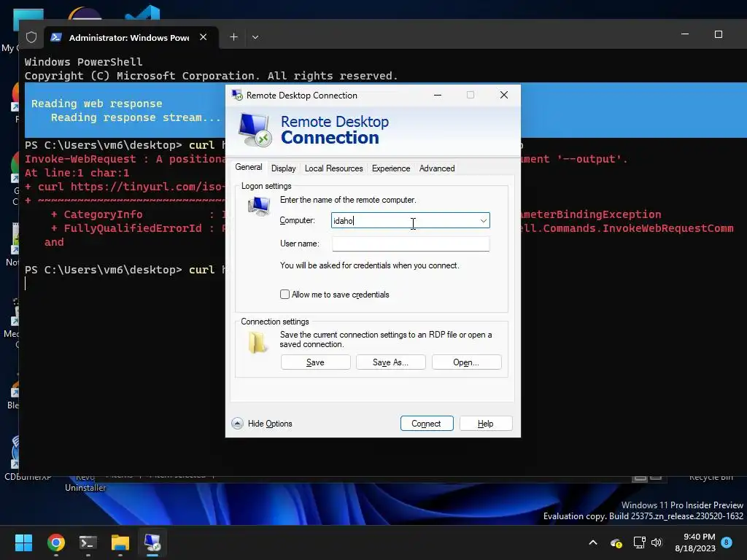Click the Save connection settings button

(315, 362)
